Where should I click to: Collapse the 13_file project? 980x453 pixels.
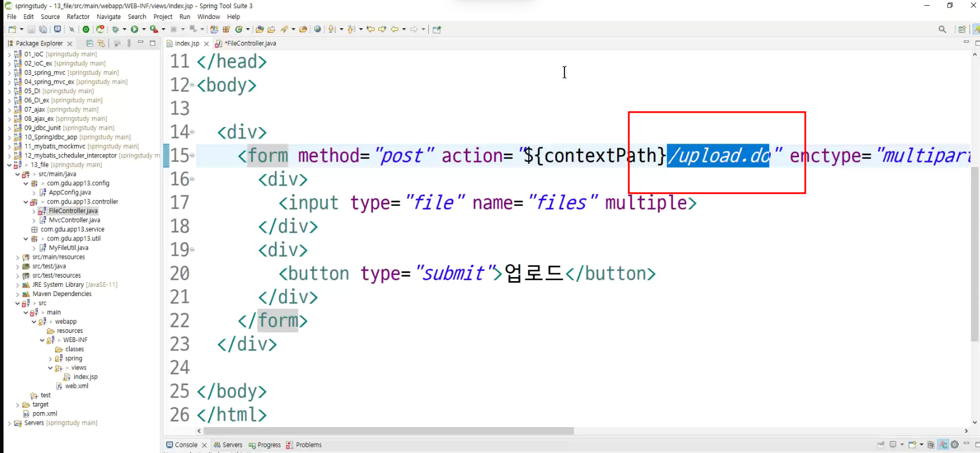9,165
